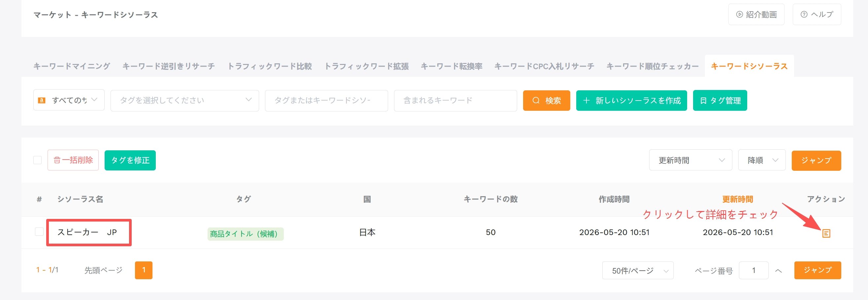Click the 一括削除 bulk delete button
Viewport: 868px width, 300px height.
tap(73, 160)
